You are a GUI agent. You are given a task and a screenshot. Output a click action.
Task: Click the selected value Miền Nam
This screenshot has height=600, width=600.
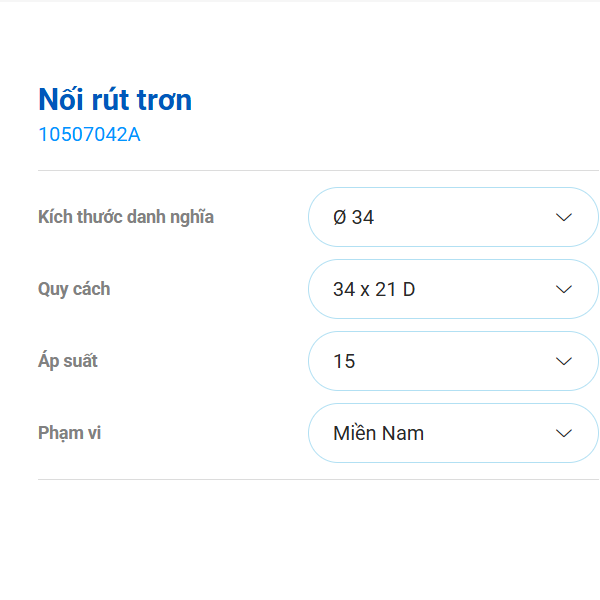coord(378,433)
